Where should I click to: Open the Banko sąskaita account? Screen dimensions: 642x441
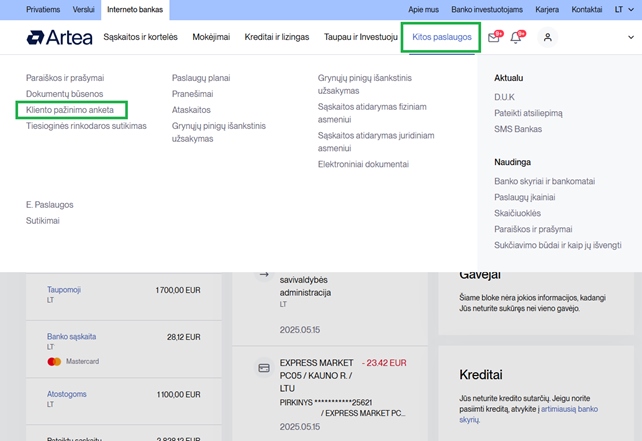click(72, 337)
